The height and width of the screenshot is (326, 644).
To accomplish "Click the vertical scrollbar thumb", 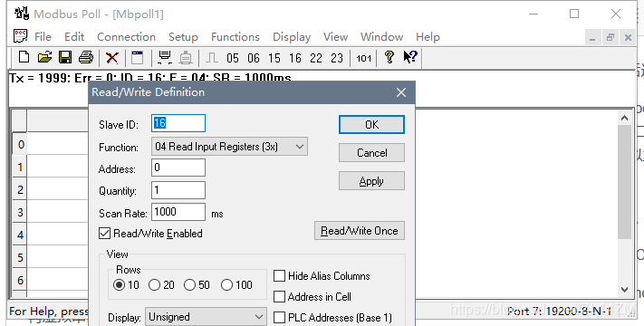I will pyautogui.click(x=625, y=182).
